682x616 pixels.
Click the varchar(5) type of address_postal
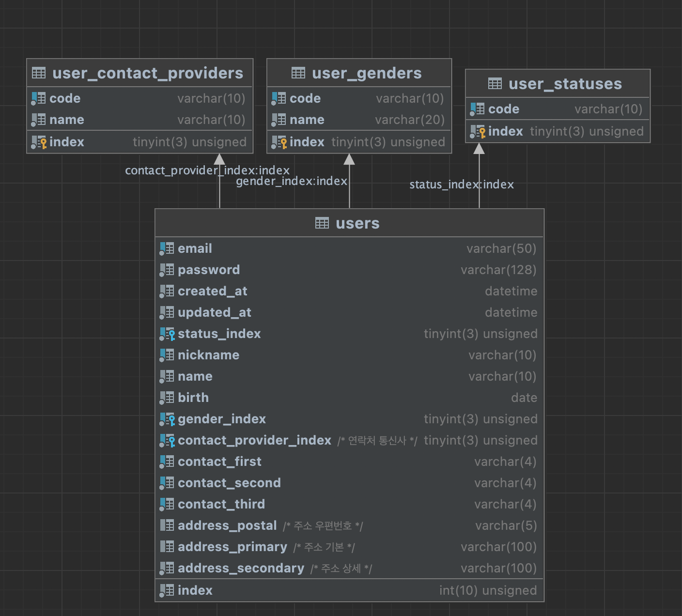506,525
